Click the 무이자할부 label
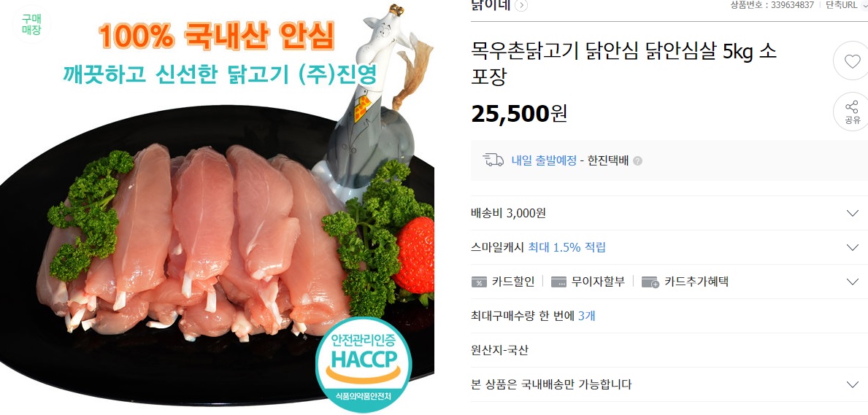The image size is (868, 415). (x=599, y=282)
